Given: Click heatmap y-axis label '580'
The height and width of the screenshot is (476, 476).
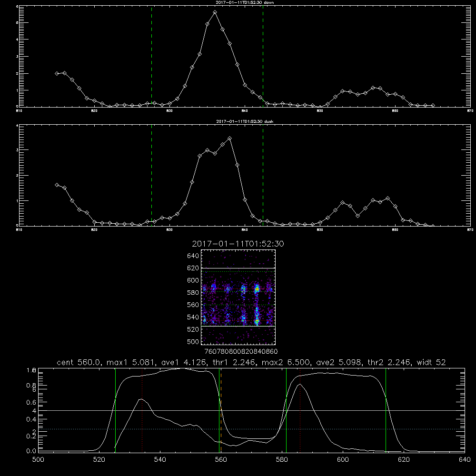Looking at the screenshot, I should pyautogui.click(x=193, y=293).
